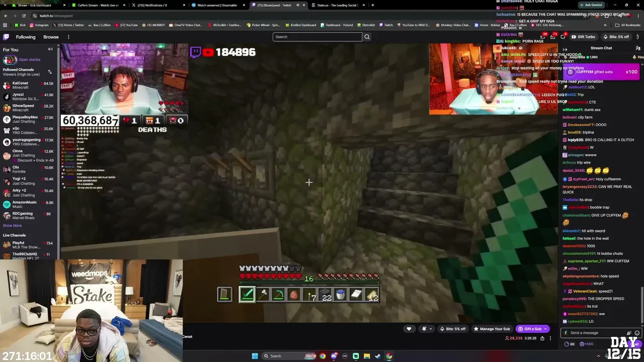Open the emote picker in chat
Screen dimensions: 644x362
pyautogui.click(x=637, y=333)
